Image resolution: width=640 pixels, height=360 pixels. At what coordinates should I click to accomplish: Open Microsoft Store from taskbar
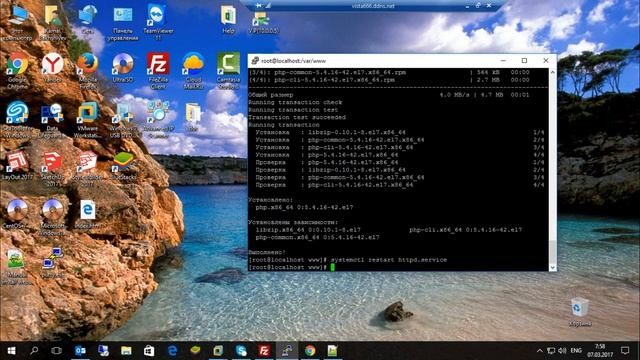149,351
